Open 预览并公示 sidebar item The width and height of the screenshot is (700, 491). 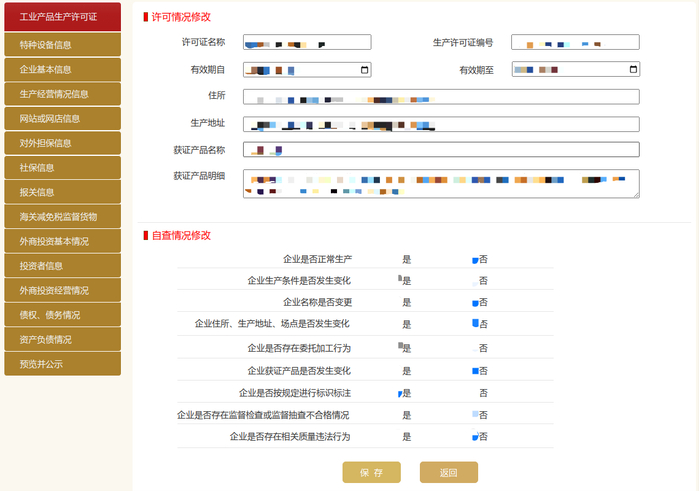(62, 364)
